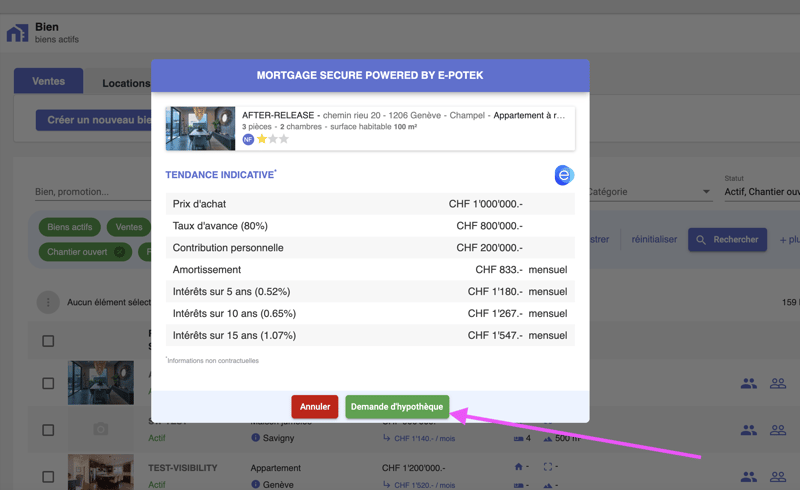Click the NF badge under the AFTER-RELEASE listing

[248, 139]
